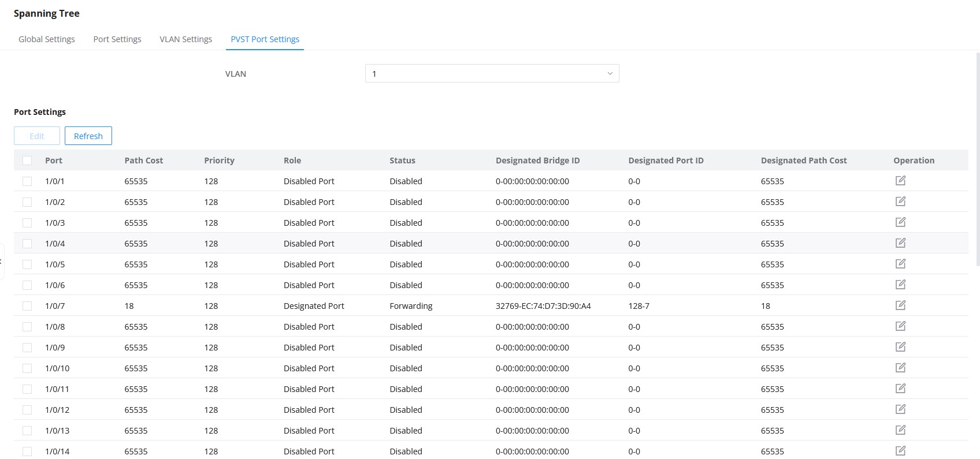This screenshot has height=459, width=980.
Task: Click the Designated Path Cost header
Action: pos(804,161)
